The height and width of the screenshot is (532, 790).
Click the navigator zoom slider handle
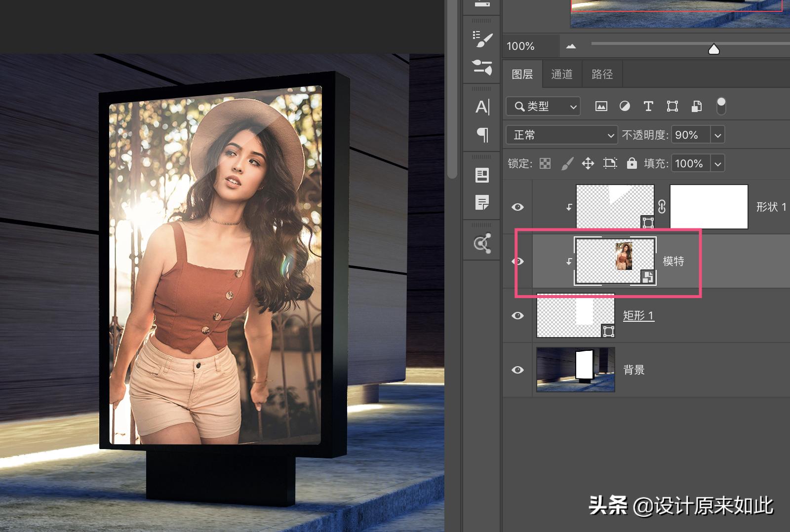713,49
